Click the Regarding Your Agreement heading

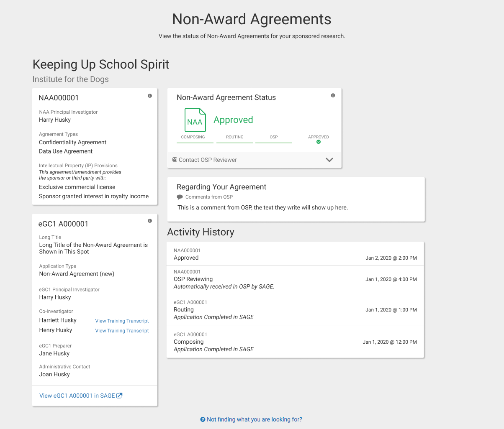point(221,187)
